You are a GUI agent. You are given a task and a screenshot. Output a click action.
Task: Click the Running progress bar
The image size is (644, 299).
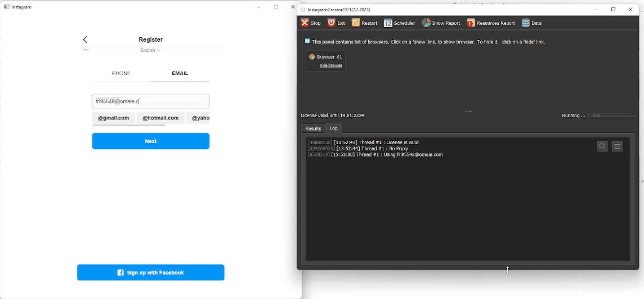coord(611,115)
